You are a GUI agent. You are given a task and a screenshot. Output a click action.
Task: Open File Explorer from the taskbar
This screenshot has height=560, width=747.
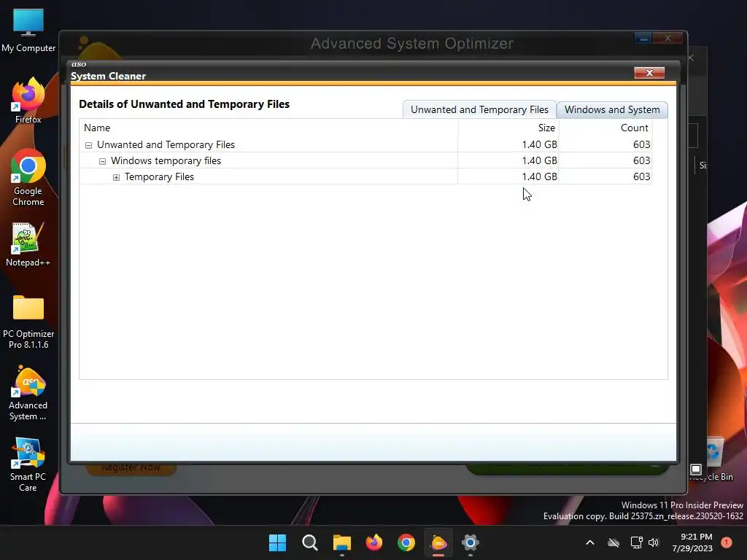(x=342, y=542)
